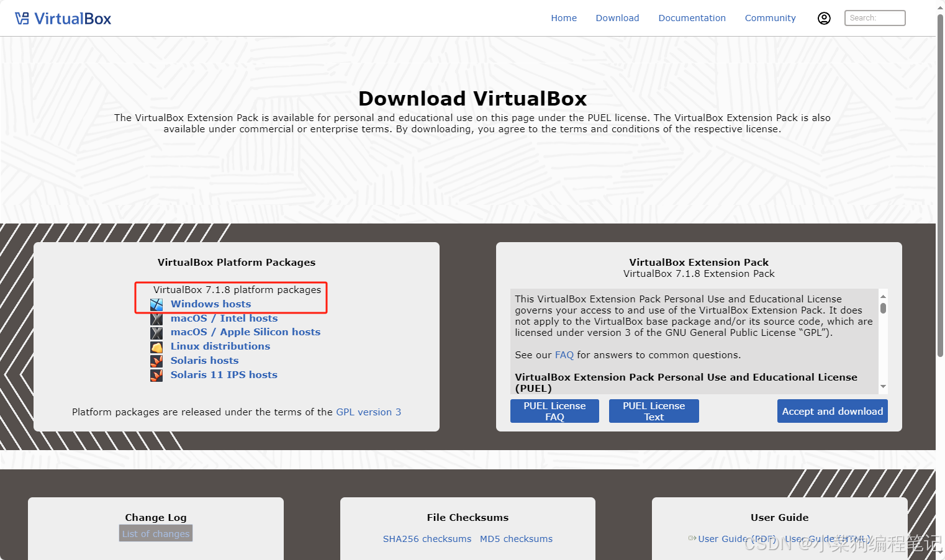
Task: Focus the Search input field
Action: (x=875, y=18)
